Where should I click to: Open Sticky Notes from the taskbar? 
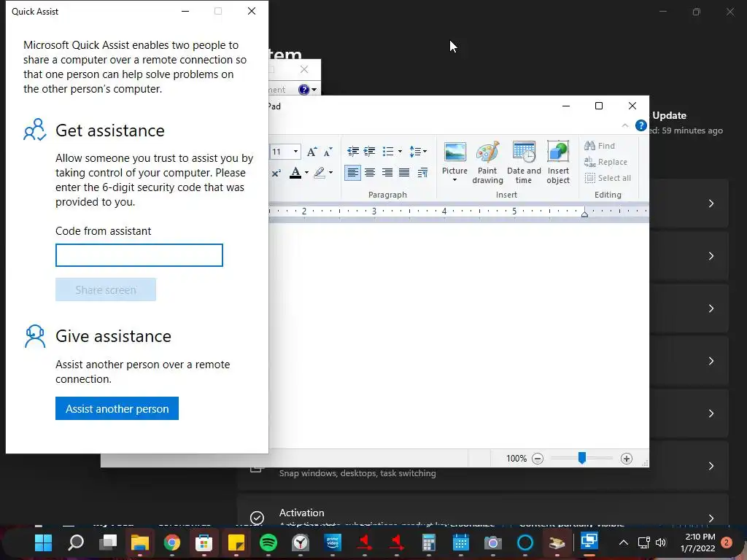point(236,542)
